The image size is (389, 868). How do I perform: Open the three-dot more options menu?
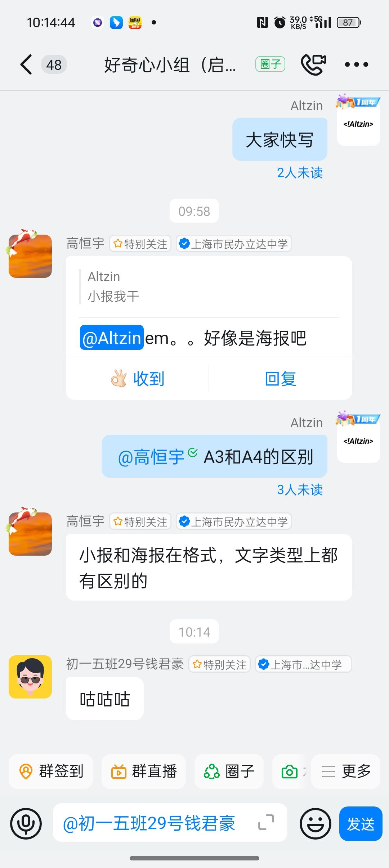coord(357,65)
